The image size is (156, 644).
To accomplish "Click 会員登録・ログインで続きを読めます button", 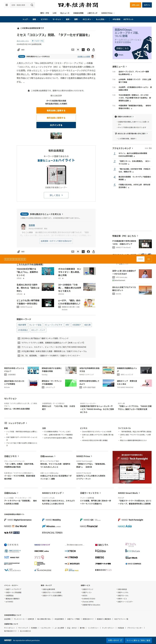I will point(56,241).
